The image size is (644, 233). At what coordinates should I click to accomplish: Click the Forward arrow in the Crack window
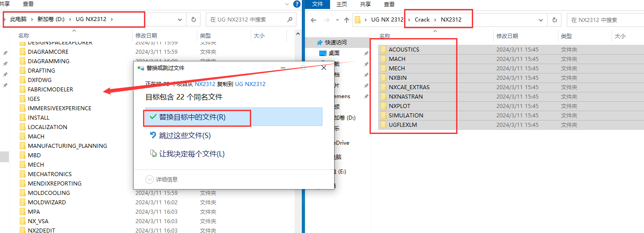point(326,20)
